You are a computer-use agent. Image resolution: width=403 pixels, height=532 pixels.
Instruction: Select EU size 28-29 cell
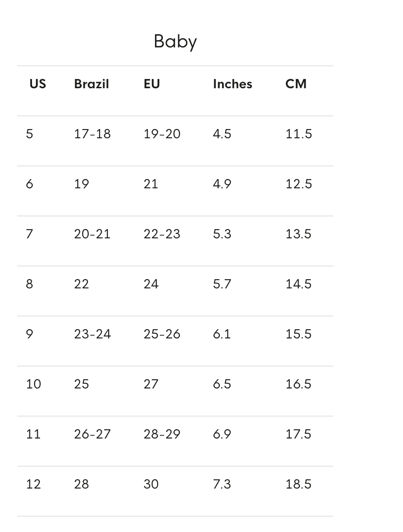[162, 434]
